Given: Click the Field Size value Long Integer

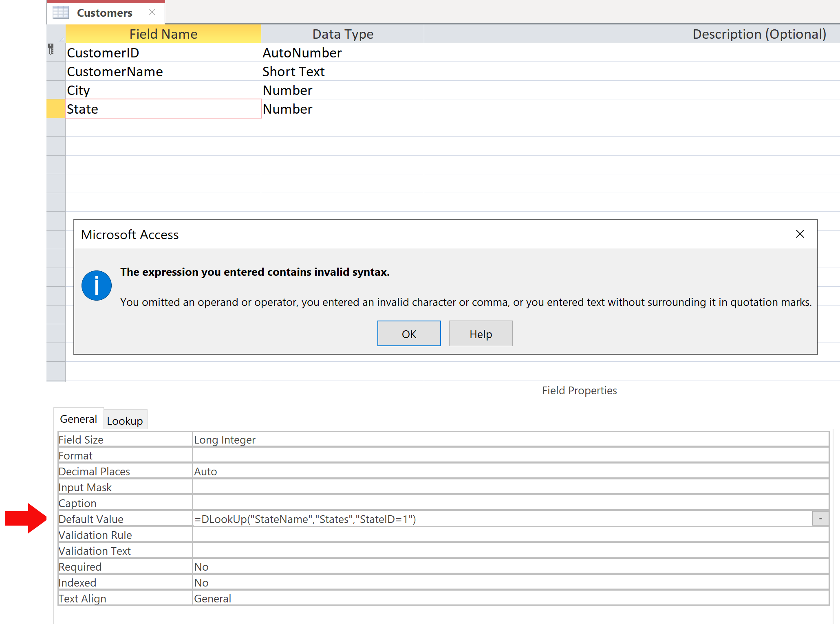Looking at the screenshot, I should tap(510, 439).
